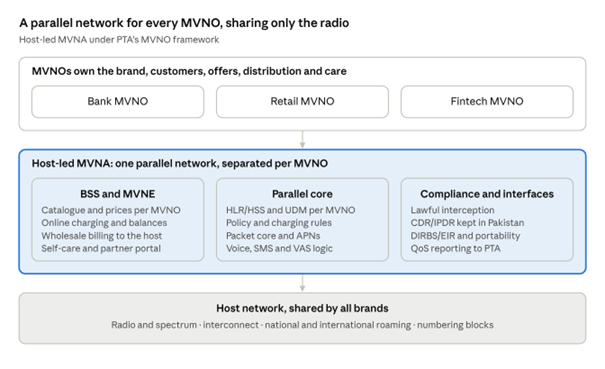Click 'QoS reporting to PTA' line
Image resolution: width=605 pixels, height=369 pixels.
(455, 249)
